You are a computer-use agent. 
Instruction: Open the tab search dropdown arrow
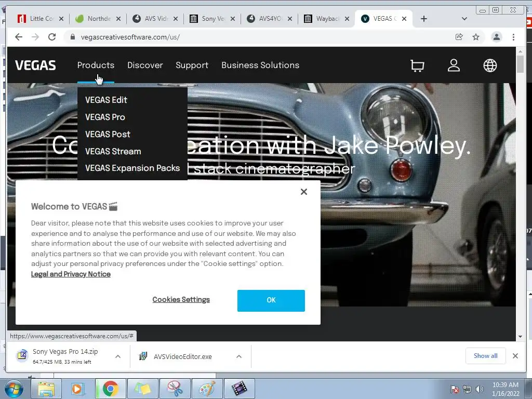[464, 19]
